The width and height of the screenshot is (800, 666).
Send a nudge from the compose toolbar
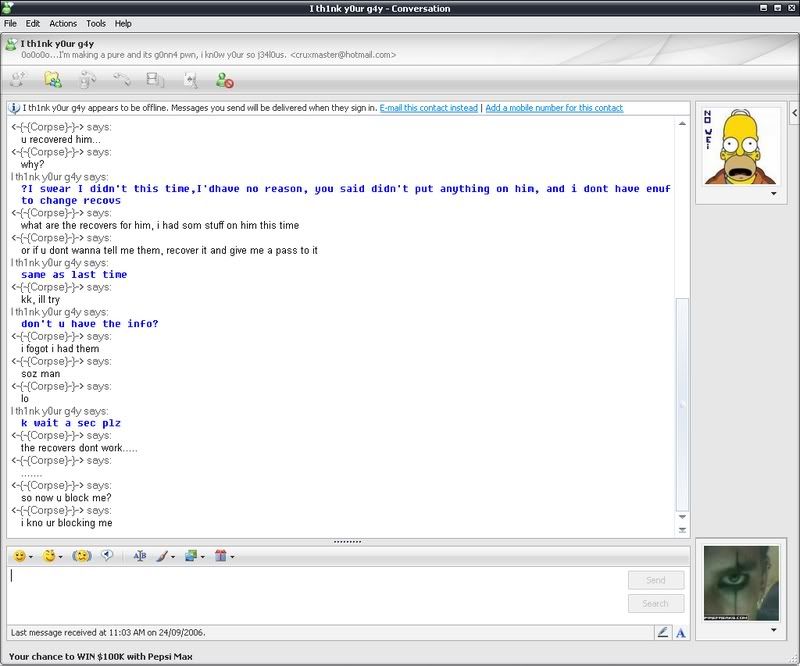pyautogui.click(x=82, y=556)
